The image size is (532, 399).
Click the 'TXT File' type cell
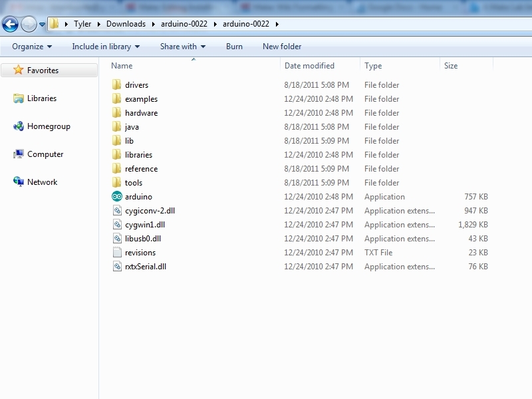tap(378, 253)
